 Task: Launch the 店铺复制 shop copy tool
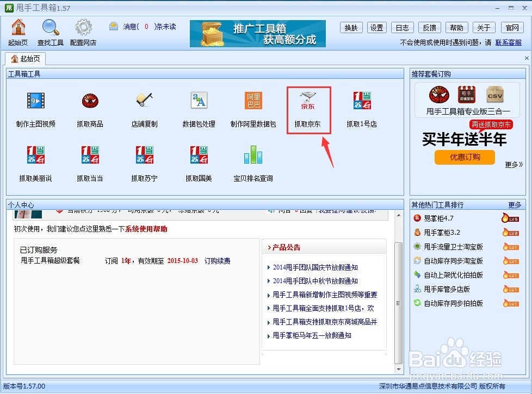click(x=144, y=107)
